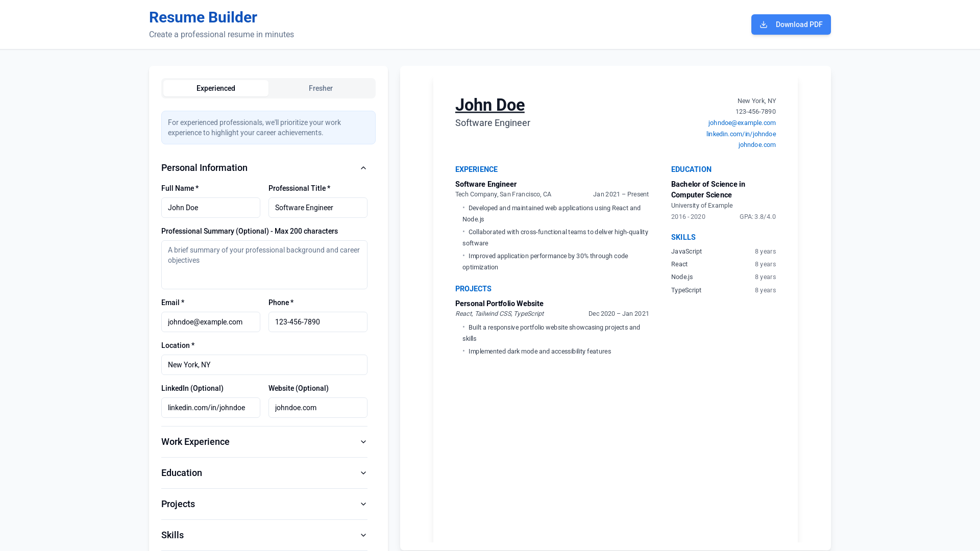Expand the Work Experience section
Viewport: 980px width, 551px height.
pyautogui.click(x=264, y=442)
